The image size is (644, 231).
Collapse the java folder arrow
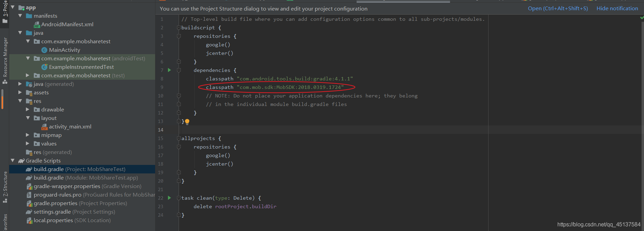20,33
